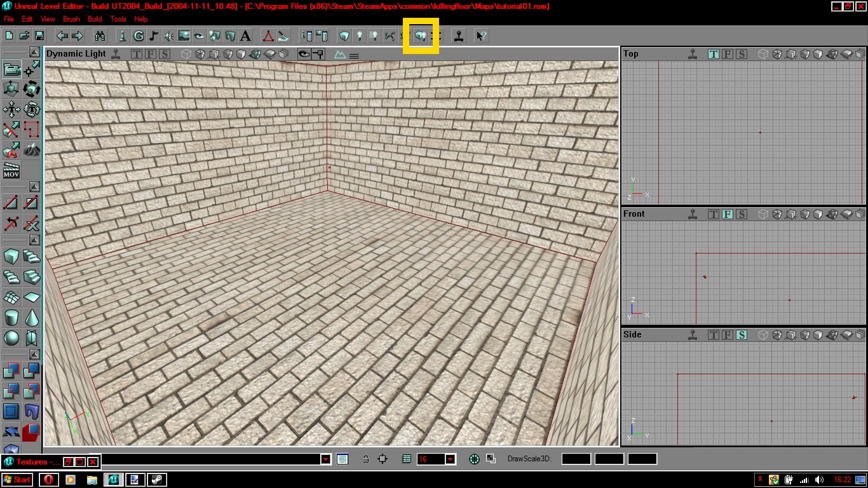Build All with cube-and-bulb icon
This screenshot has width=868, height=488.
click(420, 36)
